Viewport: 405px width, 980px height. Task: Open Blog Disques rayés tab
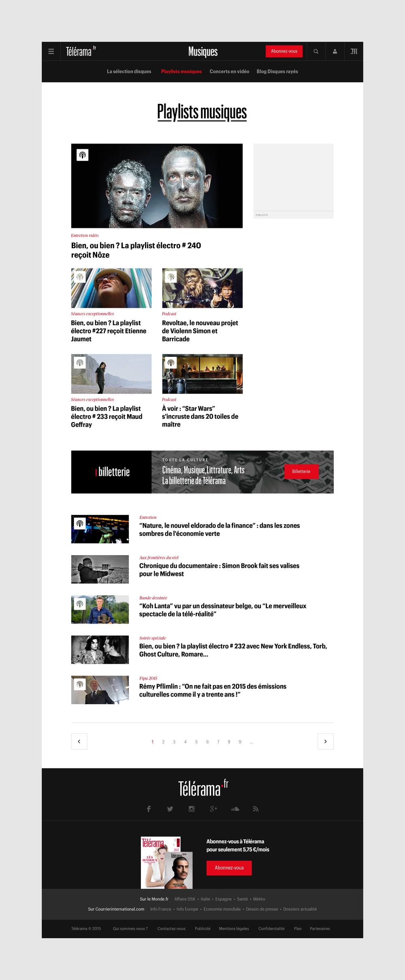277,71
